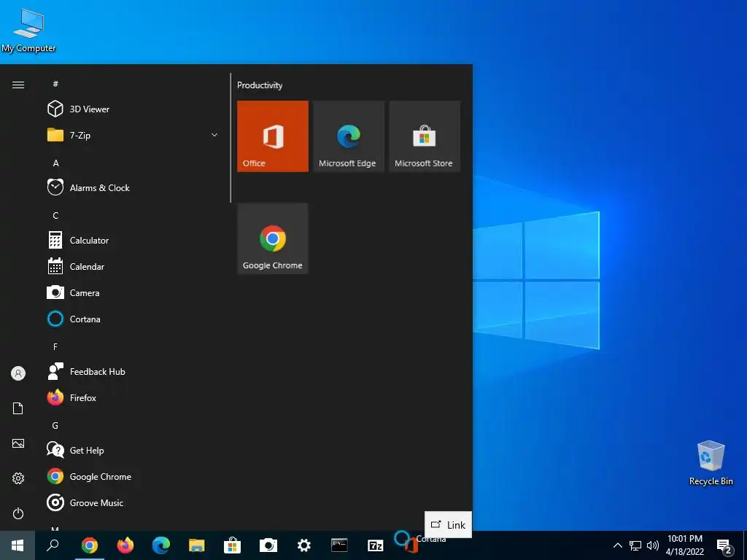Image resolution: width=747 pixels, height=560 pixels.
Task: Open 7-Zip on the taskbar
Action: pos(376,545)
